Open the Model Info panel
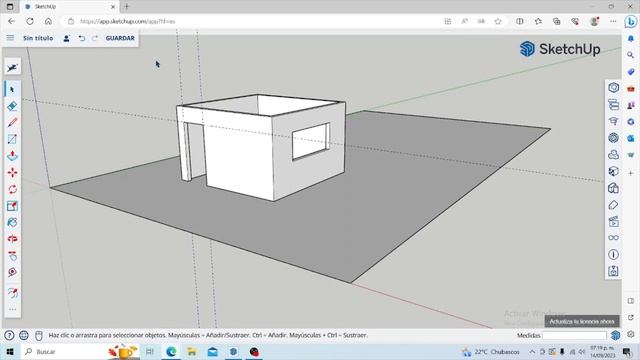 tap(613, 255)
